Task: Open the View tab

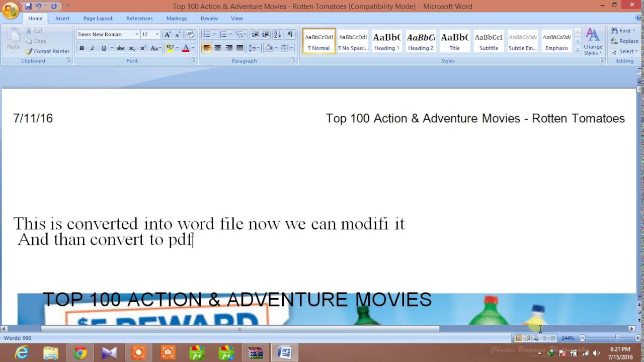Action: (237, 18)
